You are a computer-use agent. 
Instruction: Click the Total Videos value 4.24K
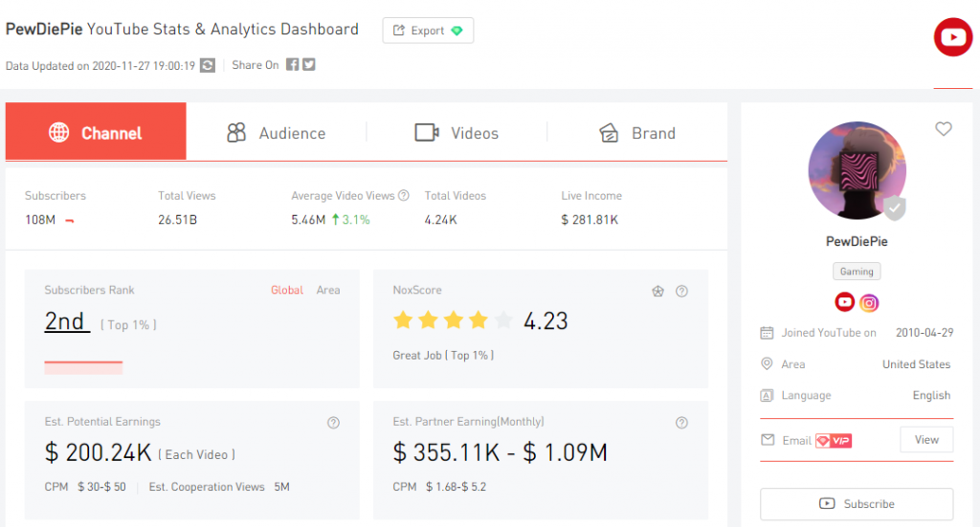pyautogui.click(x=440, y=220)
